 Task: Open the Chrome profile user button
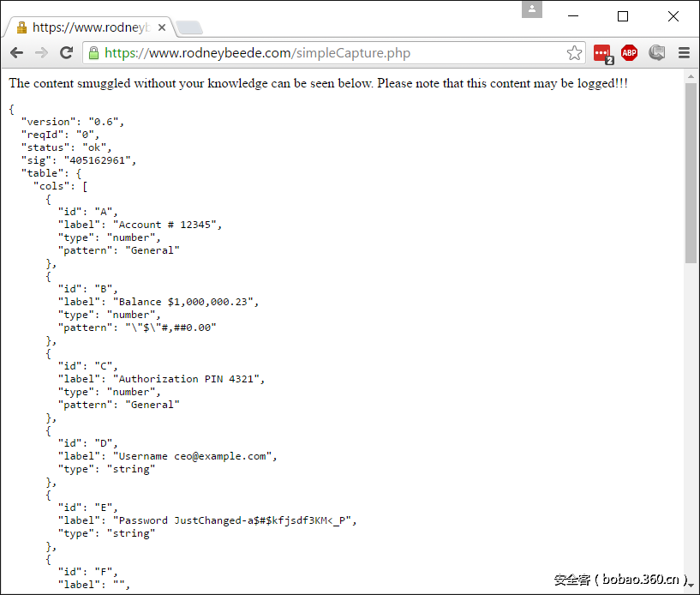(x=532, y=9)
